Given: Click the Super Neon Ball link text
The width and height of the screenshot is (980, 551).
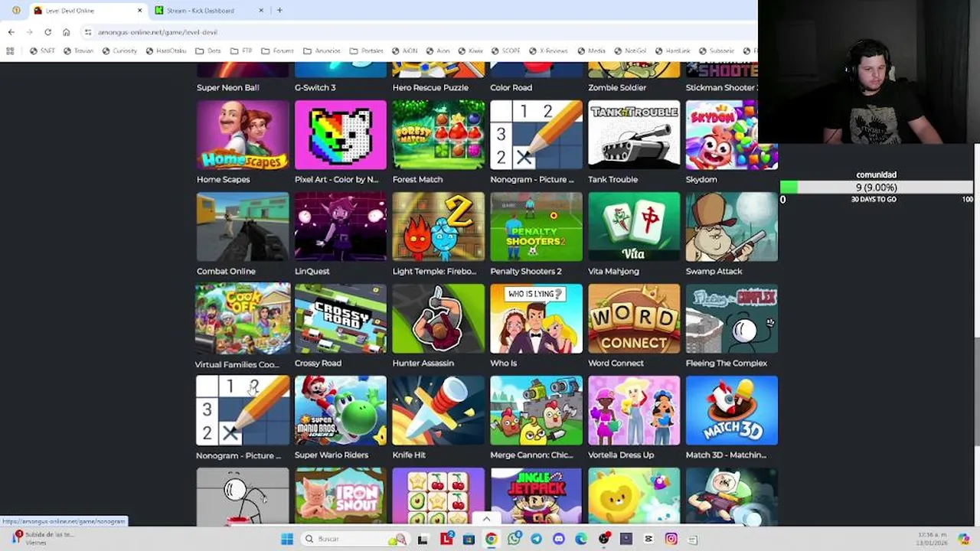Looking at the screenshot, I should click(227, 87).
